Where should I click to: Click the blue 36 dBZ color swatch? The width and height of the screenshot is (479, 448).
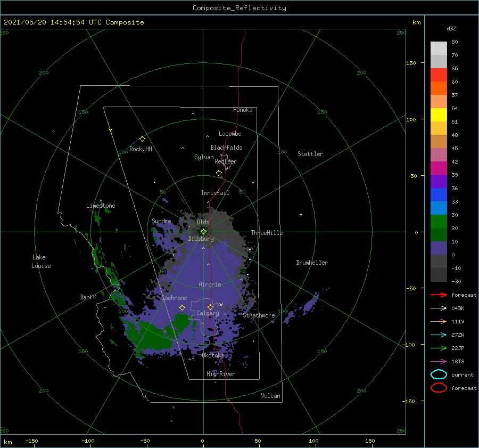click(439, 195)
